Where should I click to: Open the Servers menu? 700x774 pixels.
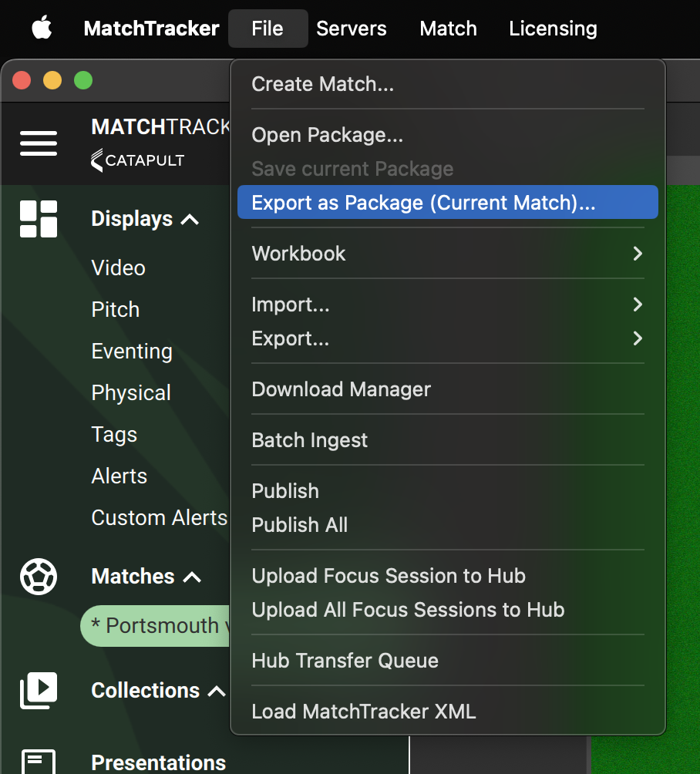352,29
